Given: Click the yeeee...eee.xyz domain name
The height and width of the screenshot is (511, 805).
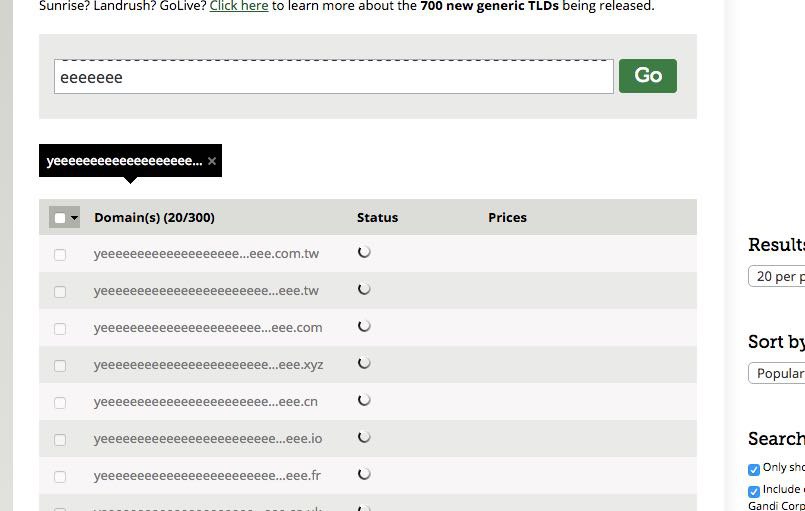Looking at the screenshot, I should point(208,365).
